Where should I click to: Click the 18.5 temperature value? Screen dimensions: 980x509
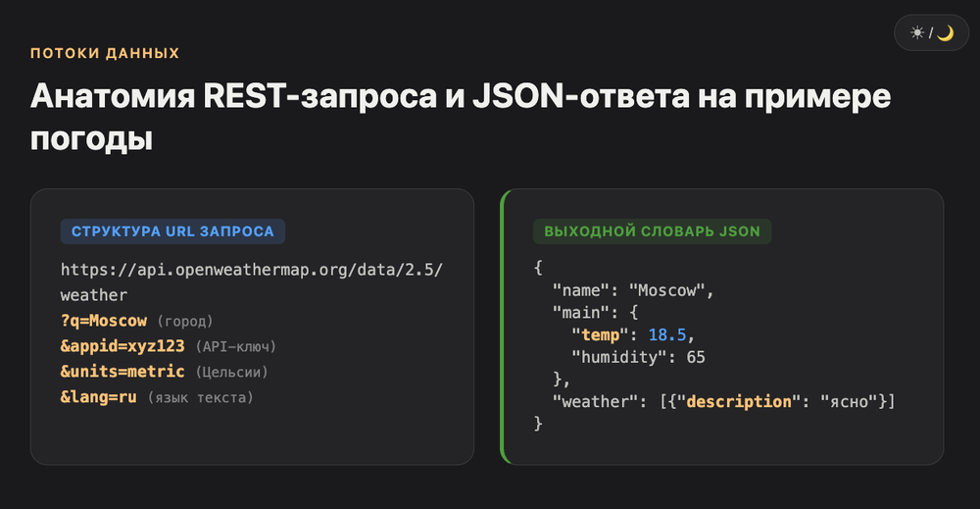coord(666,334)
